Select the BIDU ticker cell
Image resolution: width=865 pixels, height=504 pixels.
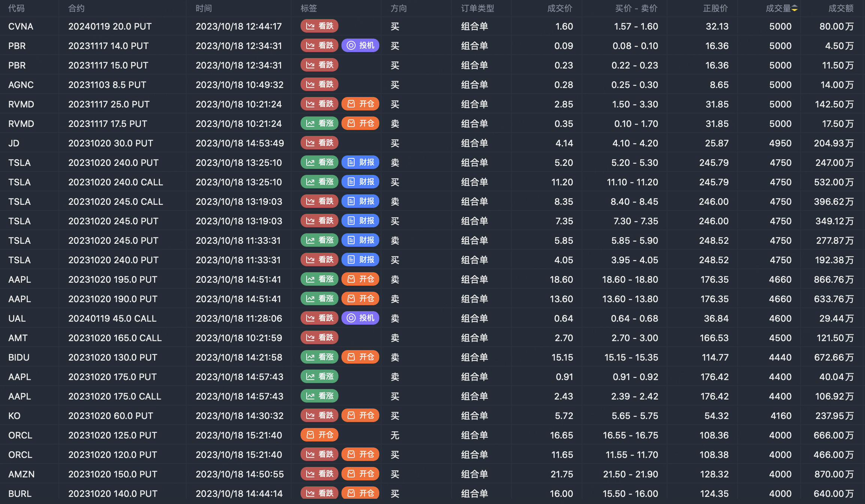[x=19, y=357]
